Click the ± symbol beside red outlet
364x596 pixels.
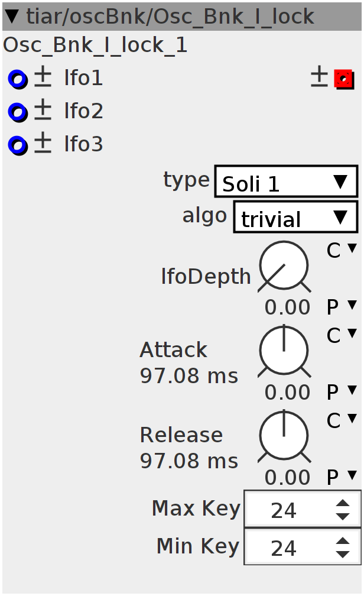[319, 76]
